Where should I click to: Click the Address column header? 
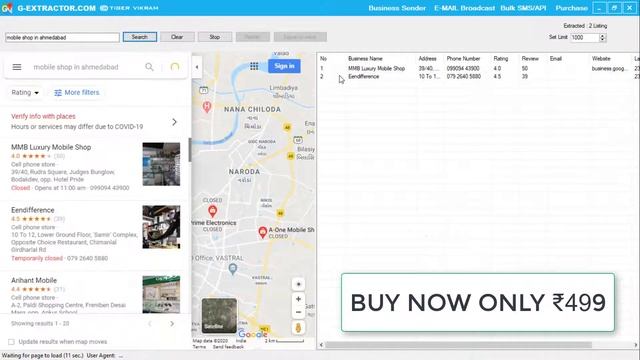click(427, 59)
